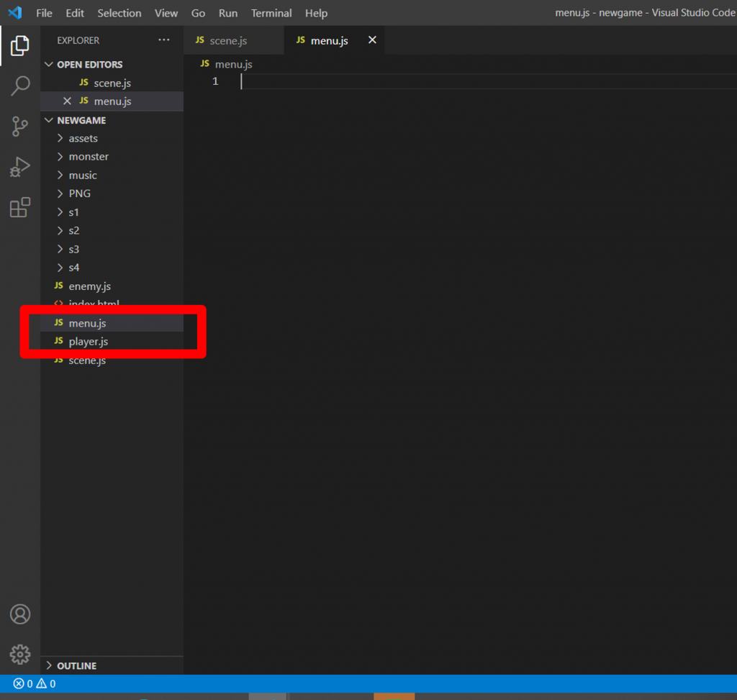737x700 pixels.
Task: Click the JS icon beside enemy.js
Action: click(59, 286)
